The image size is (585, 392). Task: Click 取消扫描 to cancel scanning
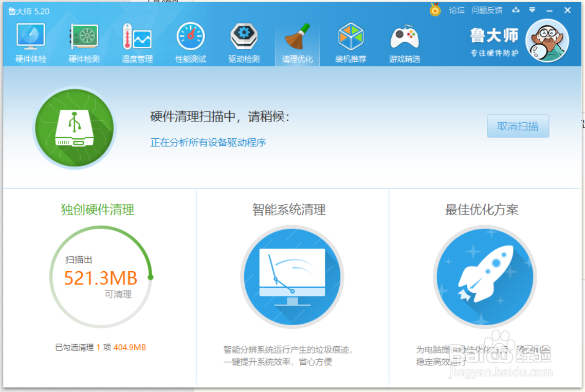(518, 126)
